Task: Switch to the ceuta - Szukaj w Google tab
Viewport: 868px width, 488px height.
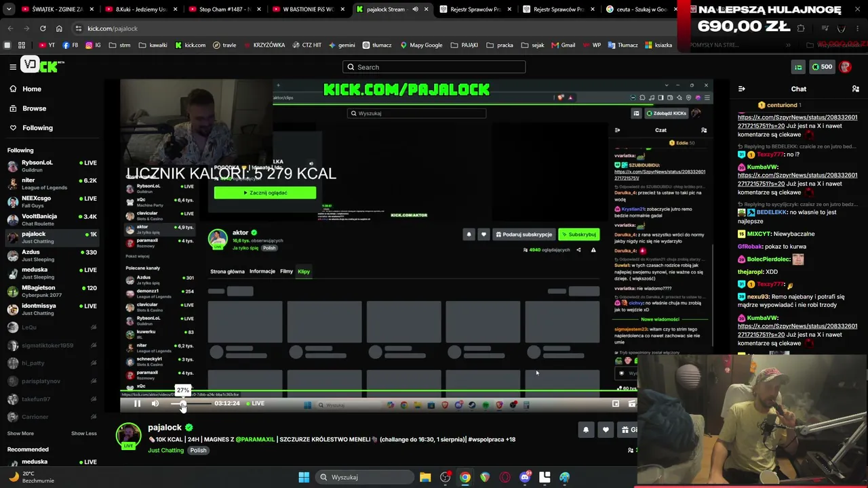Action: 642,9
